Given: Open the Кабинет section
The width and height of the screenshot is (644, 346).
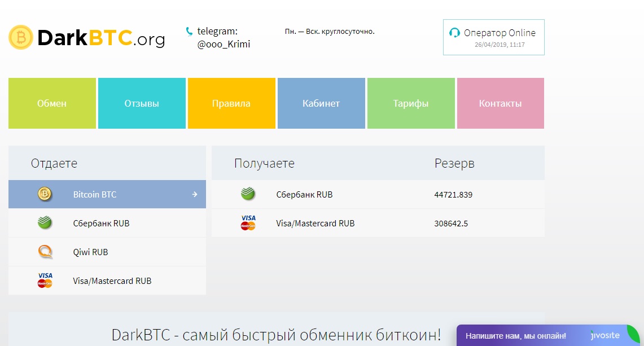Looking at the screenshot, I should tap(321, 103).
